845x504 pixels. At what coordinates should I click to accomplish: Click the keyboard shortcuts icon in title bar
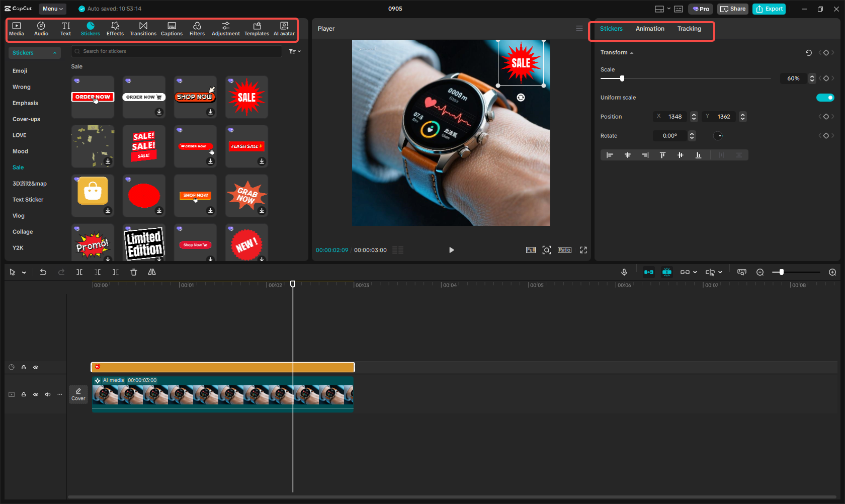679,9
